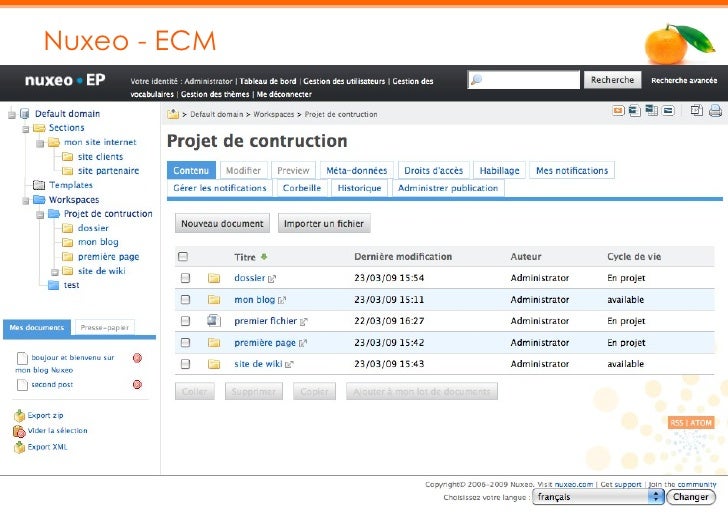
Task: Open the français language dropdown
Action: [598, 497]
